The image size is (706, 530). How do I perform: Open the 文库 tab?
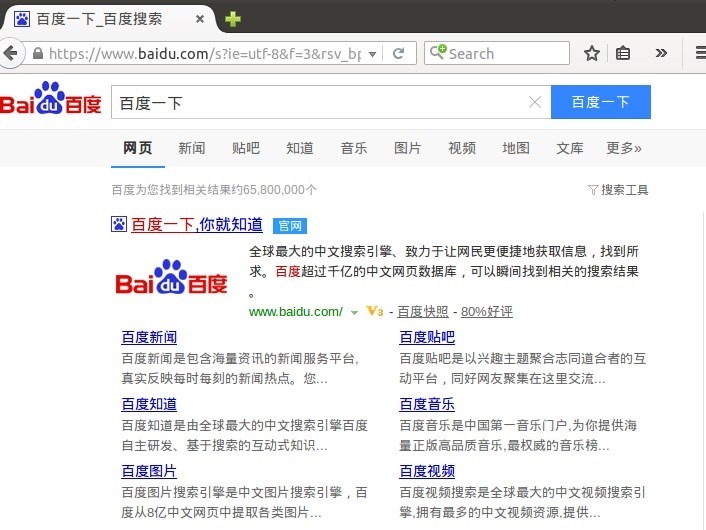tap(570, 148)
